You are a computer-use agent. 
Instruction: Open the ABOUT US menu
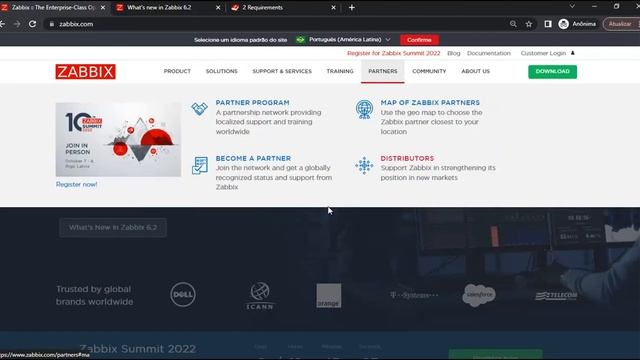[x=476, y=71]
